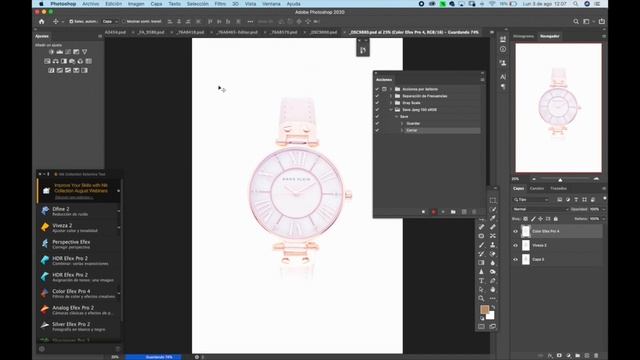Open layer filter Tipo dropdown
640x360 pixels.
click(x=531, y=200)
